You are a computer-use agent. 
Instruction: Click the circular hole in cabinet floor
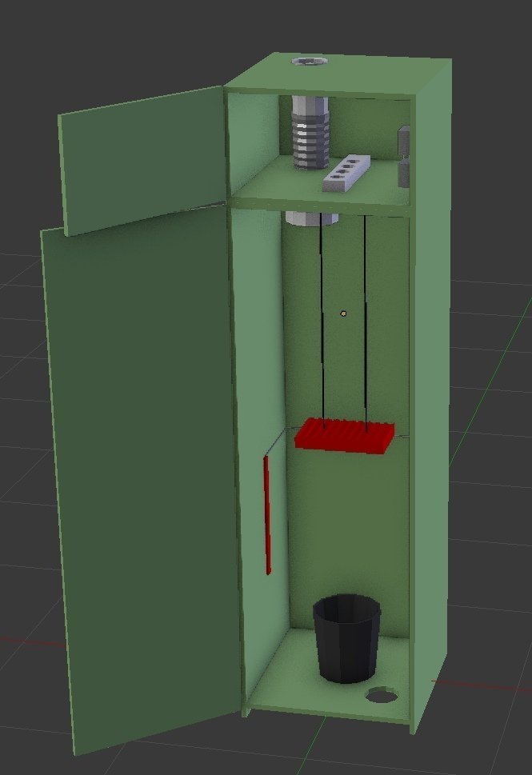tap(382, 696)
